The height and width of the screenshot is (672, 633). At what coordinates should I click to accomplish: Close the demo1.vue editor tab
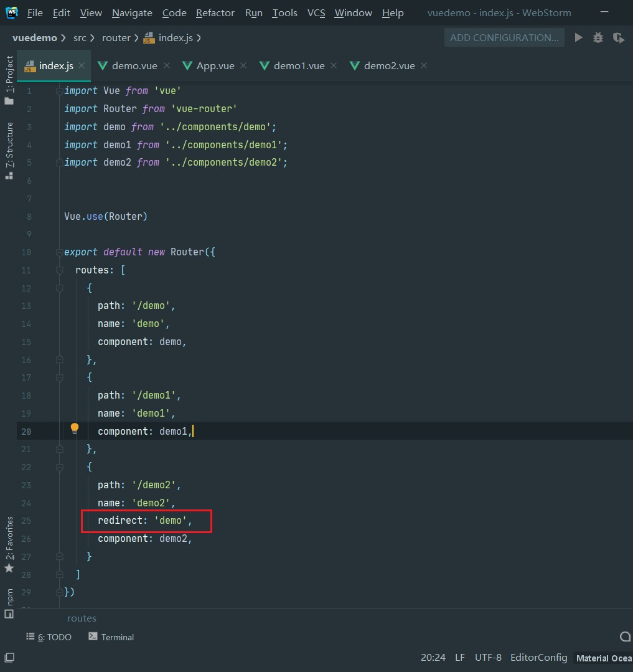pyautogui.click(x=334, y=65)
